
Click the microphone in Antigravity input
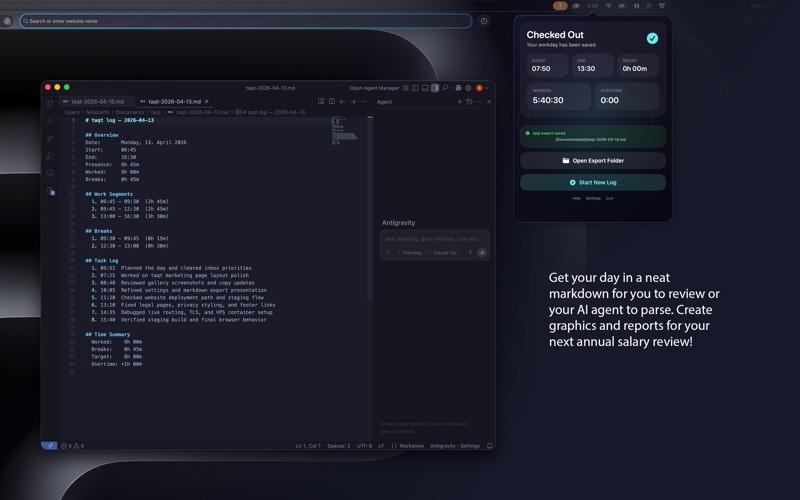(x=470, y=253)
